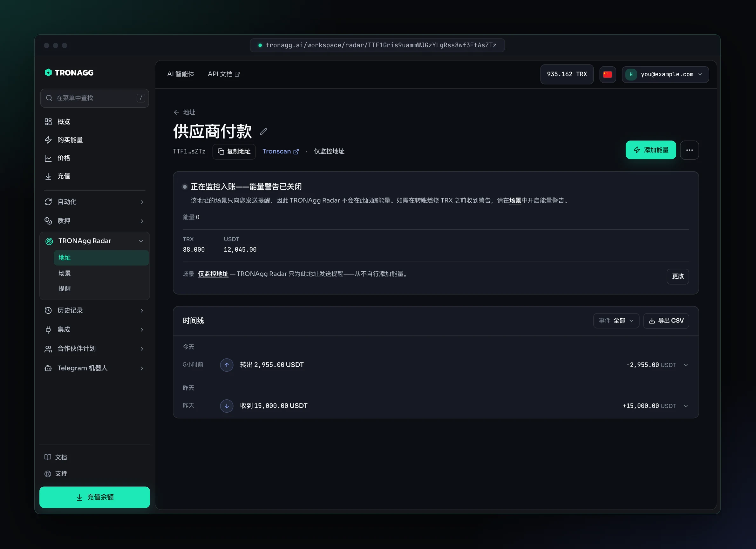The height and width of the screenshot is (549, 756).
Task: Click the TRONAGG logo
Action: 69,73
